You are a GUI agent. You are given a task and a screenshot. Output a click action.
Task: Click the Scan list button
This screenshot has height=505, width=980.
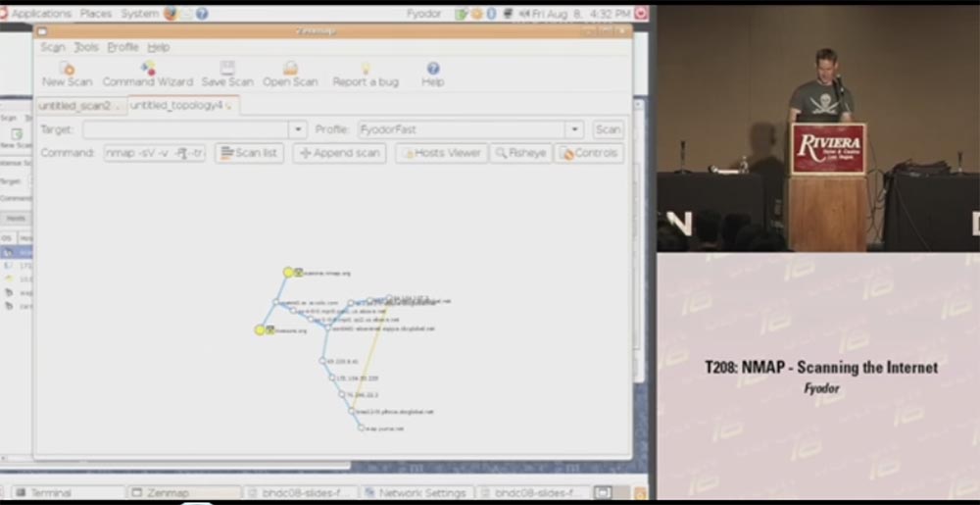pos(249,153)
